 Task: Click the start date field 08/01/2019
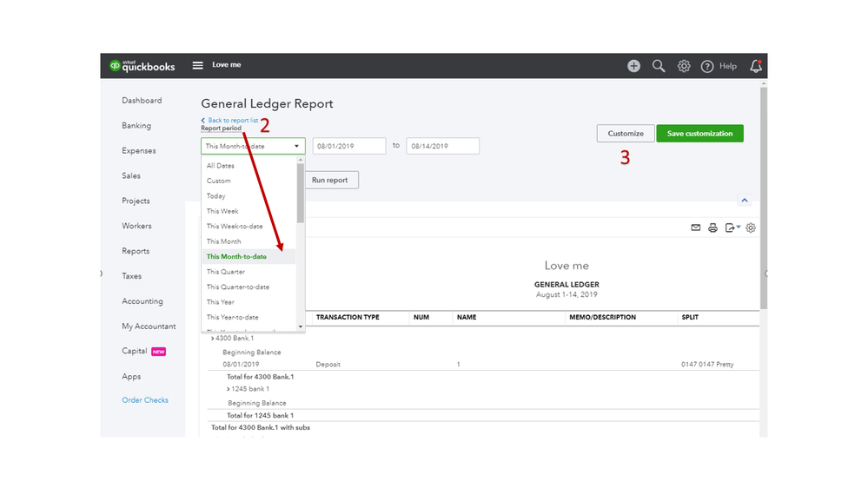[348, 146]
